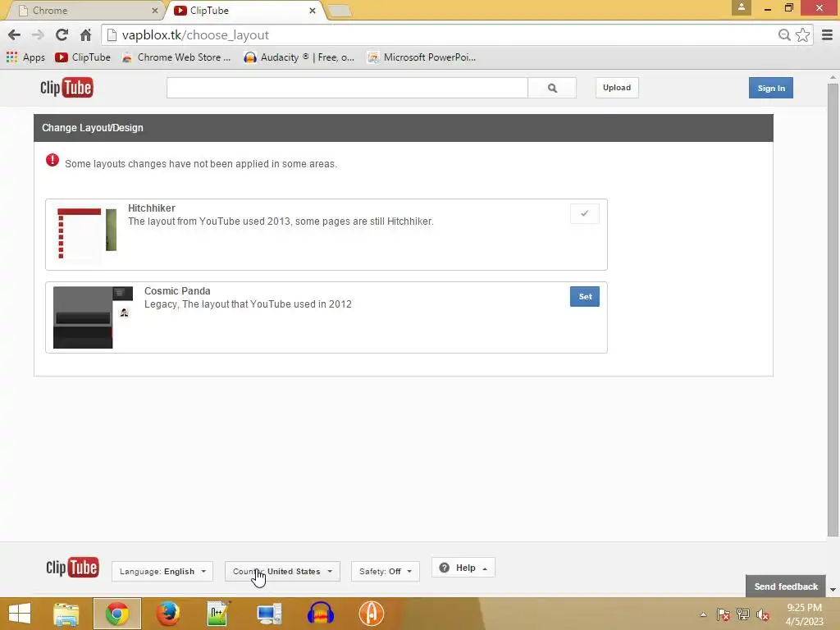Open File Explorer from taskbar

point(66,614)
